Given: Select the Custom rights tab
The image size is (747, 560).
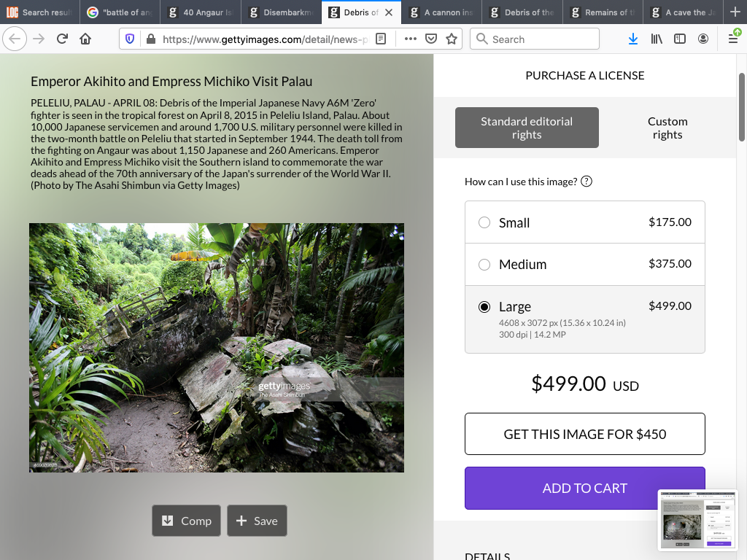Looking at the screenshot, I should [667, 128].
